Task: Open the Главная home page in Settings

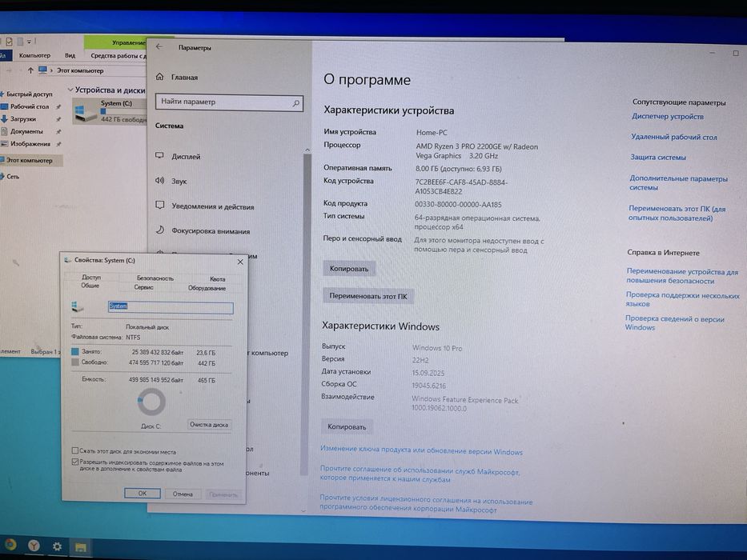Action: point(177,77)
